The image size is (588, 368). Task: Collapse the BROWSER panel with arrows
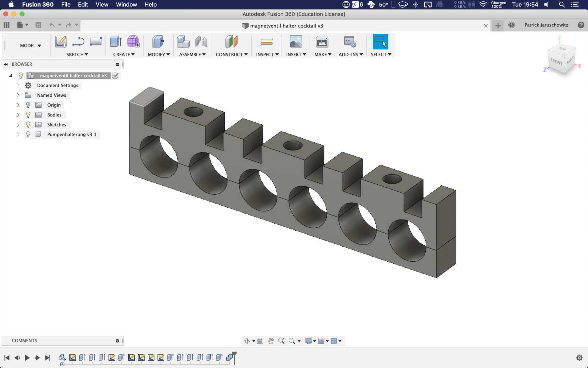(x=6, y=64)
